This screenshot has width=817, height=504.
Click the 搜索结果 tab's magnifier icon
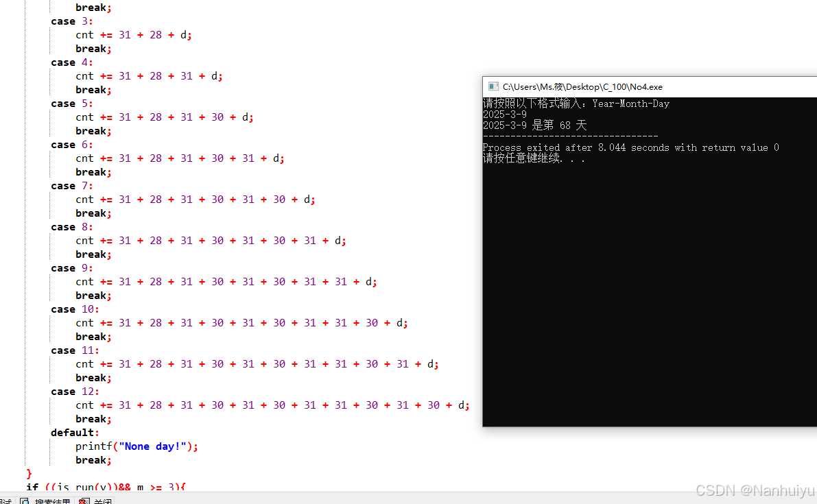(25, 501)
